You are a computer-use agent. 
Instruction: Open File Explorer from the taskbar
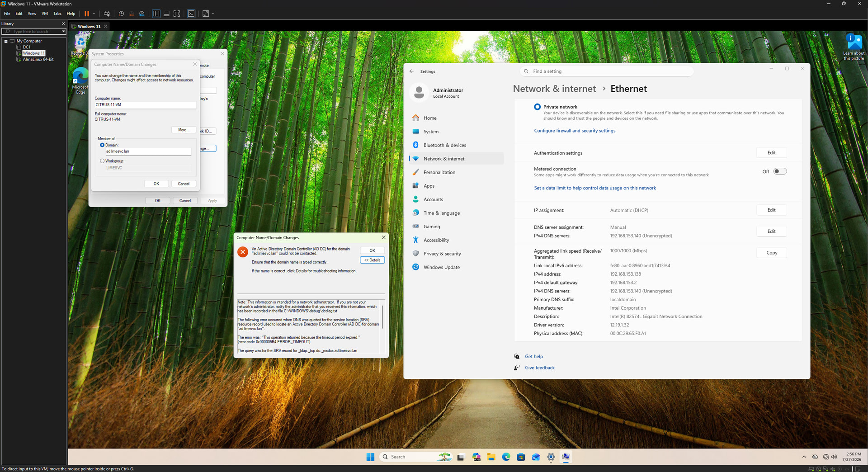coord(491,457)
